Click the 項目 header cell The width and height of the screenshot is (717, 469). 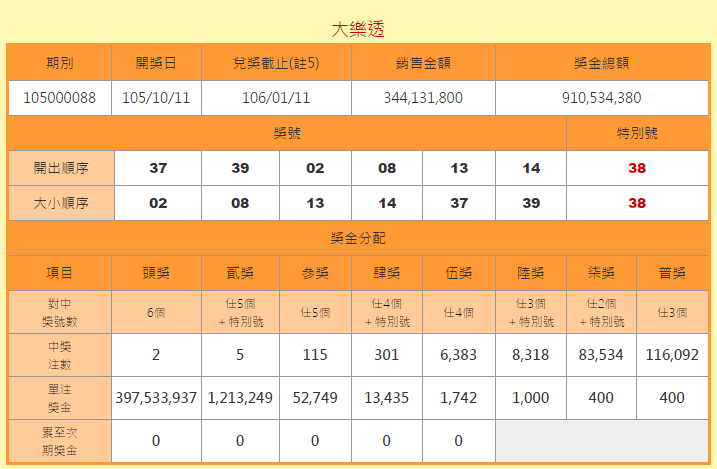(x=59, y=273)
